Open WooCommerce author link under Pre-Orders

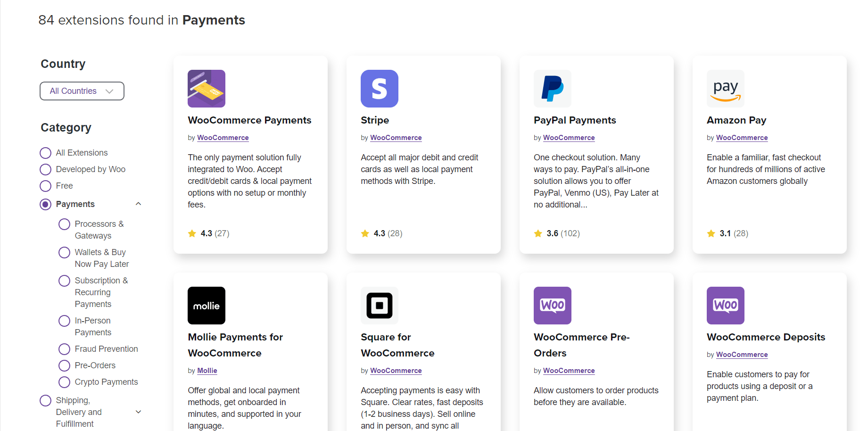pyautogui.click(x=569, y=371)
